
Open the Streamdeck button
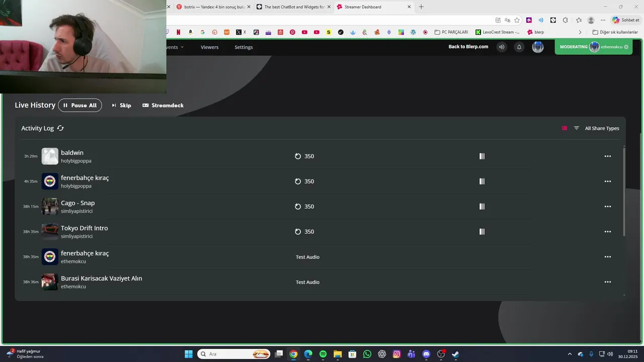click(x=163, y=106)
